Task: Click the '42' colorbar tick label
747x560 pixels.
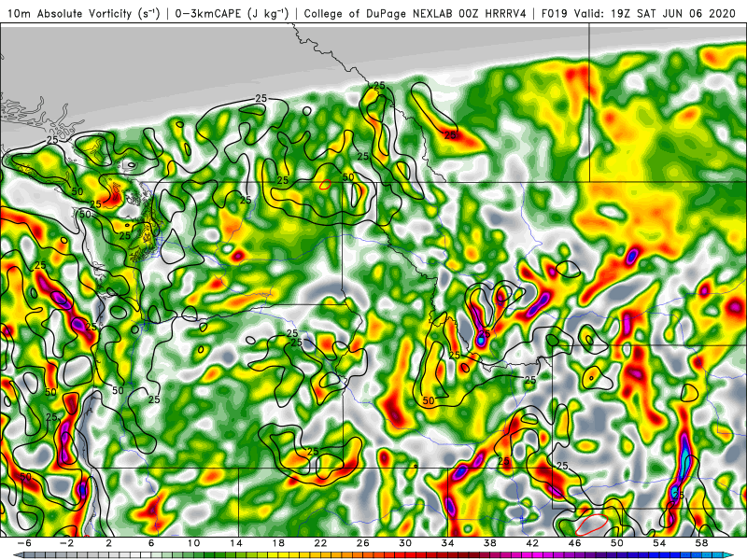Action: pyautogui.click(x=532, y=543)
